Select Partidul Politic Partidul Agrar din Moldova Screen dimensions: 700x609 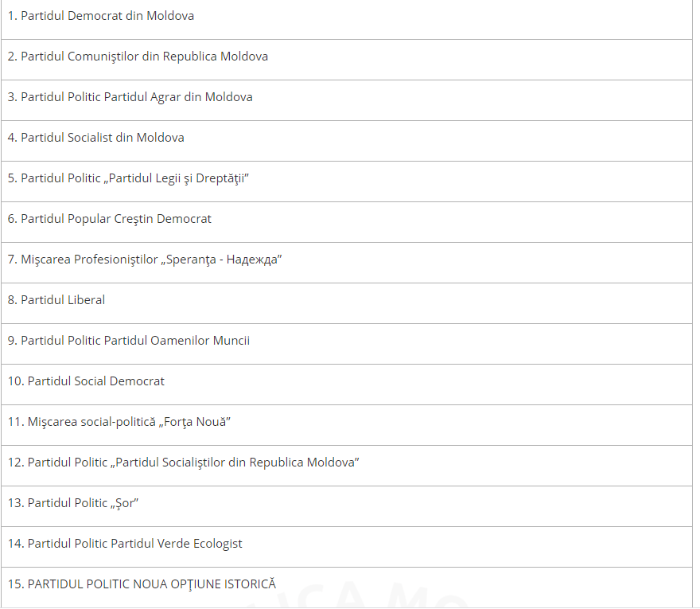tap(347, 100)
